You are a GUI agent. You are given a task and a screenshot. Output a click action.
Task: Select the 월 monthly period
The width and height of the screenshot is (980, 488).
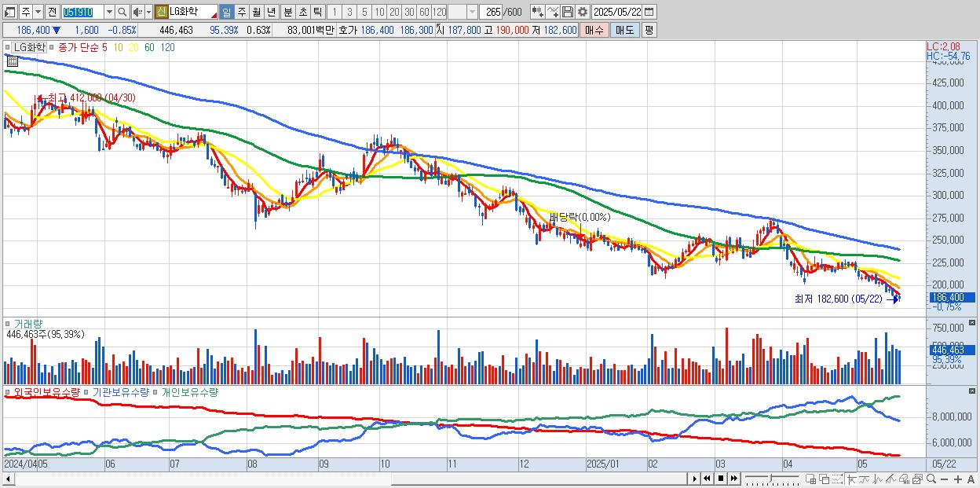click(256, 12)
